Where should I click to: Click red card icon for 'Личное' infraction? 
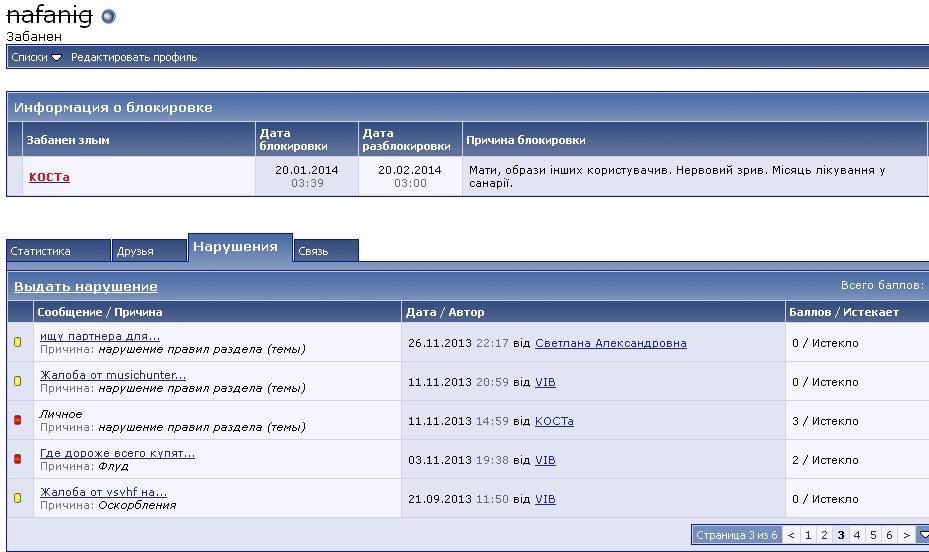pos(17,420)
